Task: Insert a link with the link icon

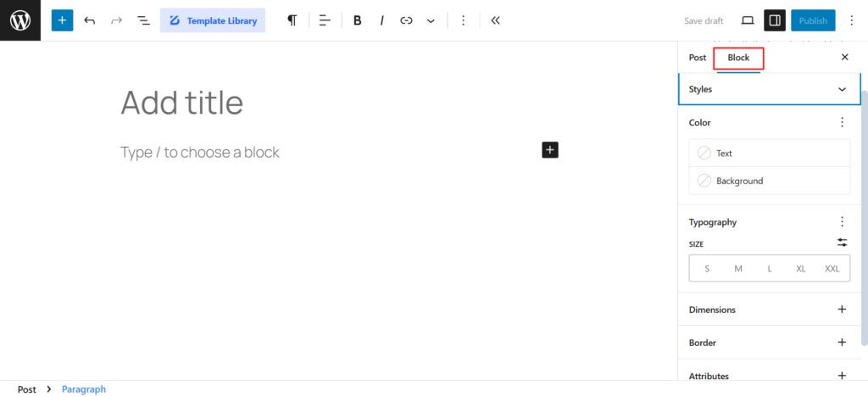Action: (x=406, y=20)
